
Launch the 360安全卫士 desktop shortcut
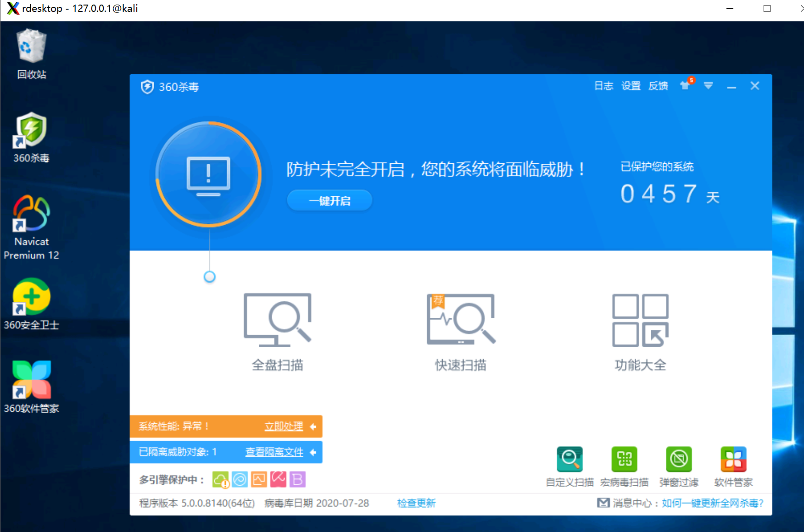(31, 305)
